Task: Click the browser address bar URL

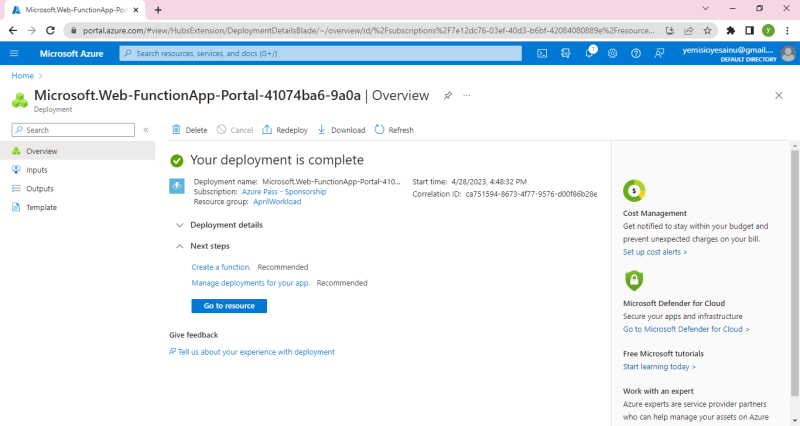Action: [368, 31]
